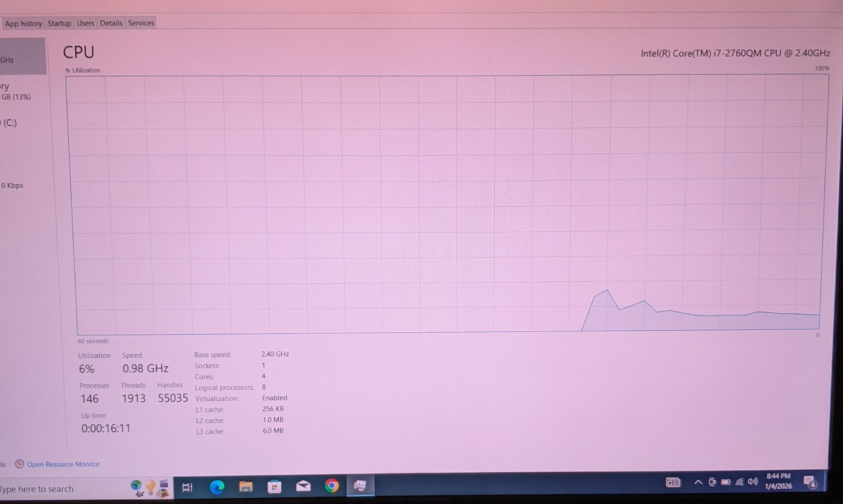
Task: Click the up time value 0:00:16:11
Action: [x=106, y=428]
